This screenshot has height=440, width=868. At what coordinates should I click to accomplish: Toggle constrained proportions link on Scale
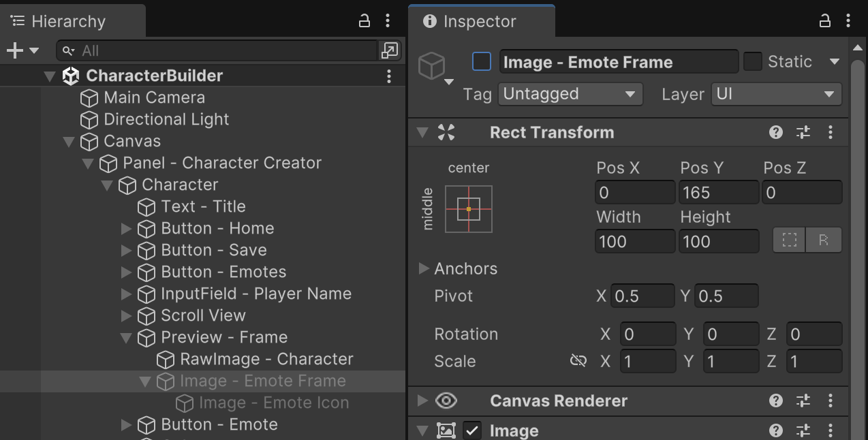pos(578,361)
